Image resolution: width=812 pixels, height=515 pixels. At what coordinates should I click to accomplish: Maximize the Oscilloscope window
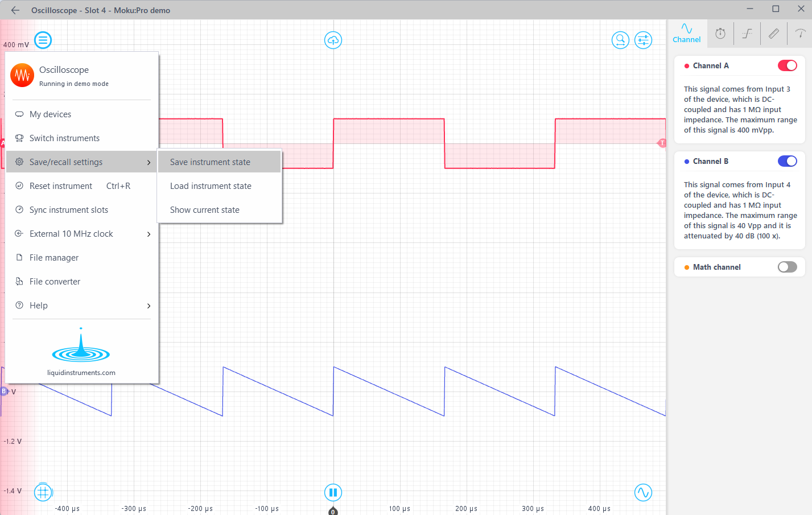776,9
